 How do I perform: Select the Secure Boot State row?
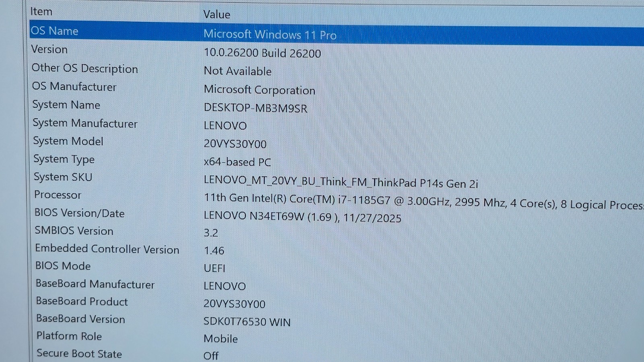click(80, 354)
